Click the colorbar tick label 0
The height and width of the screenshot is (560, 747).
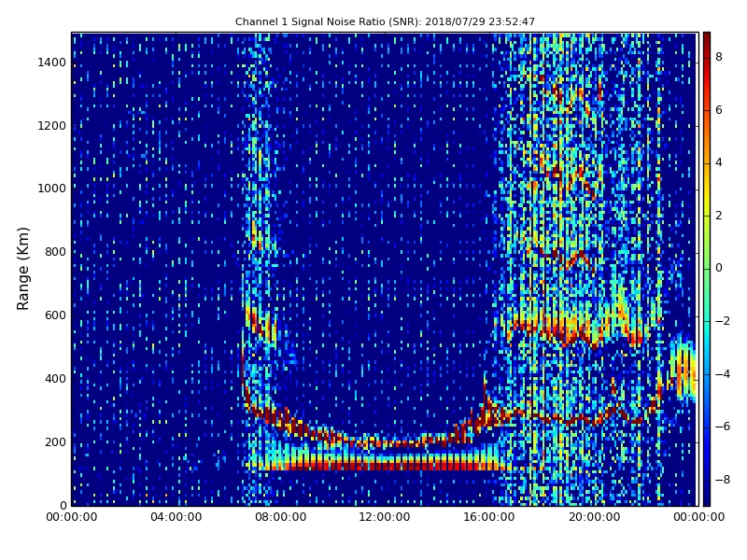pos(719,268)
